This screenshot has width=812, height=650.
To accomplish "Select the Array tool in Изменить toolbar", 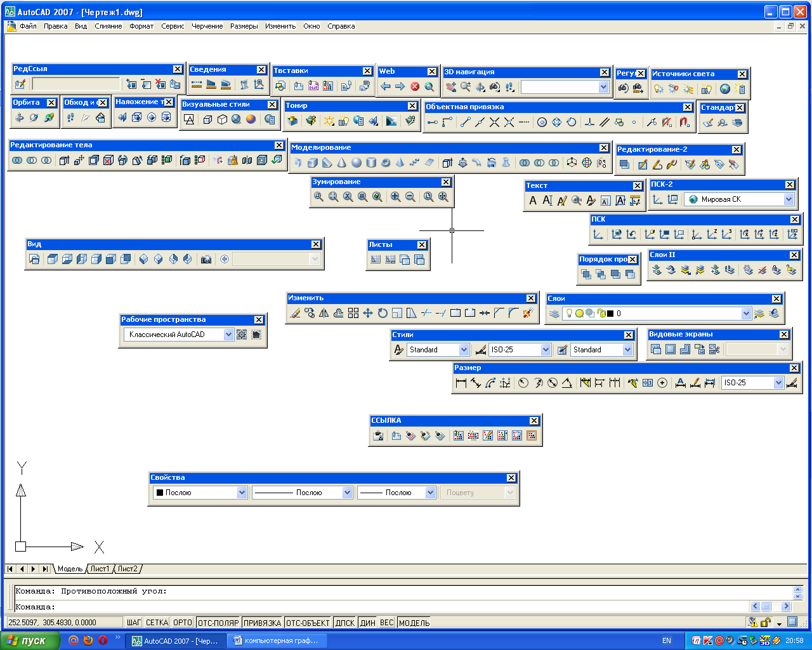I will point(353,313).
